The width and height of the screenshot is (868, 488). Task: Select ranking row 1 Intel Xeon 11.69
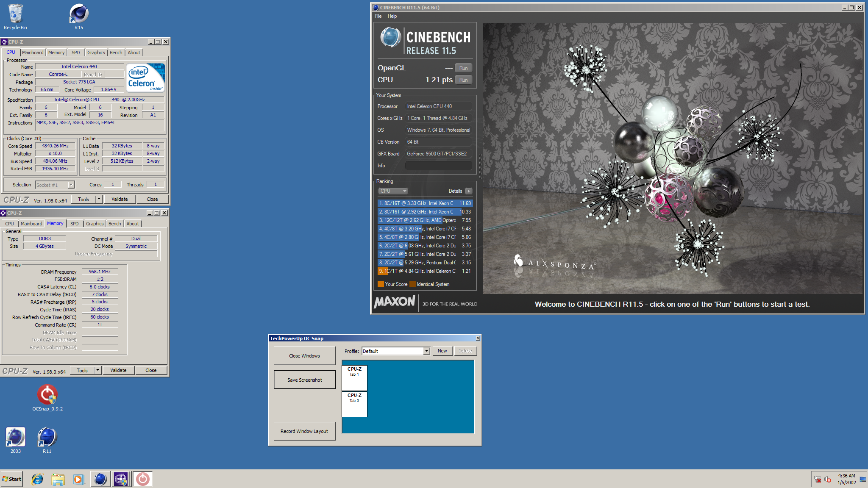click(425, 203)
